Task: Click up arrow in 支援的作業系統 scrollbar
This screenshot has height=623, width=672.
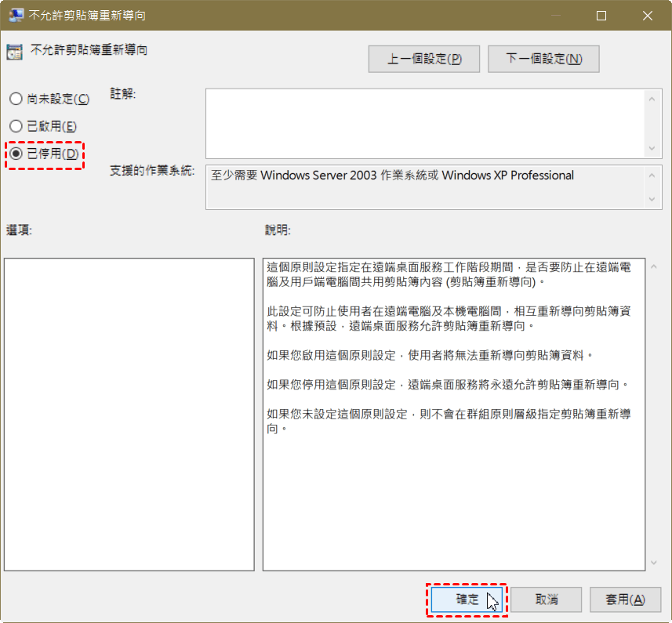Action: [x=652, y=175]
